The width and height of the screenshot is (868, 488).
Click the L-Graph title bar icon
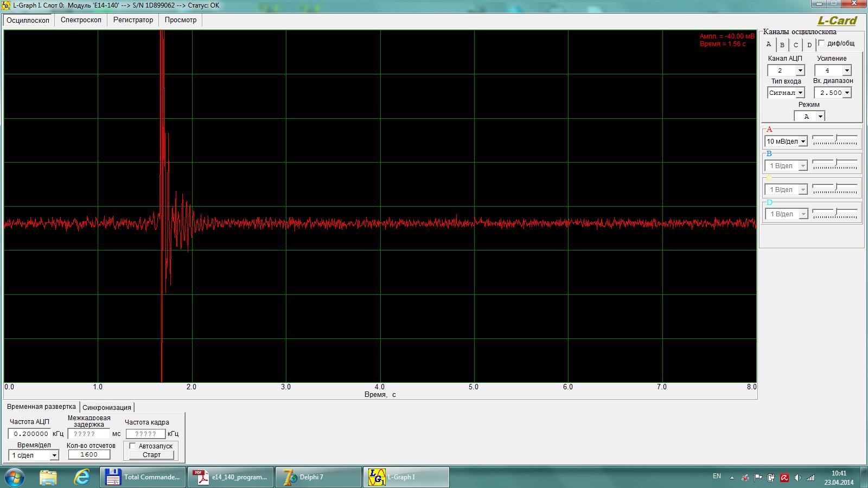point(7,5)
